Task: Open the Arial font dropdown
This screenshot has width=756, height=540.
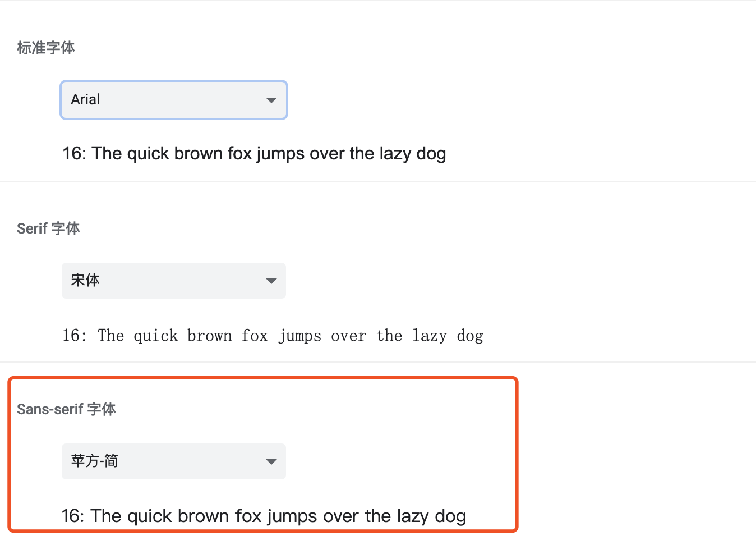Action: [173, 100]
